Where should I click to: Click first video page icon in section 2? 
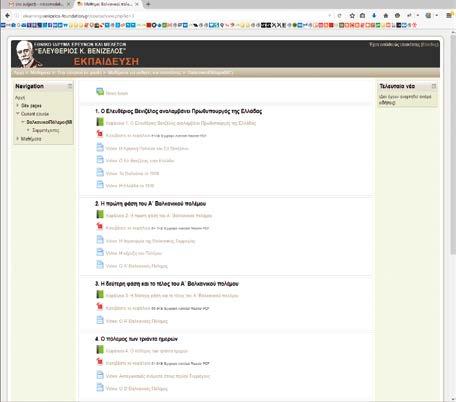100,239
